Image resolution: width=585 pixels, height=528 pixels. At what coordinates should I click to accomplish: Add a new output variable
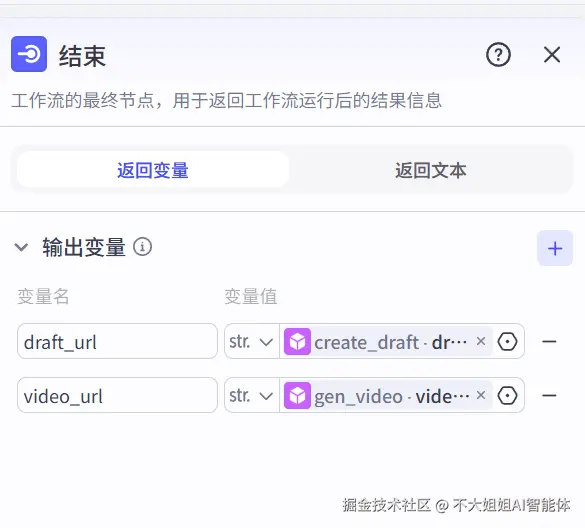pyautogui.click(x=555, y=248)
